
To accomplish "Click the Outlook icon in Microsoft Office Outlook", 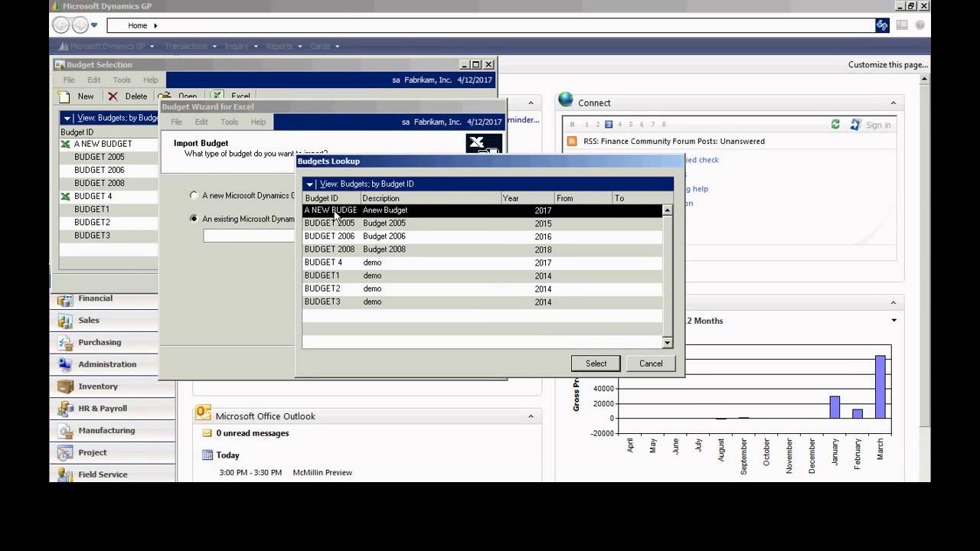I will tap(203, 413).
